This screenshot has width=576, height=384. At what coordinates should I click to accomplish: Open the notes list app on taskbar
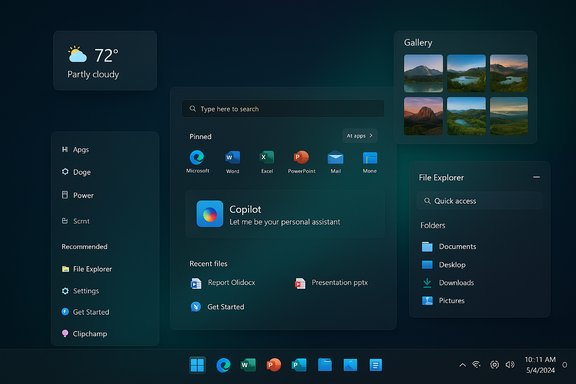375,365
